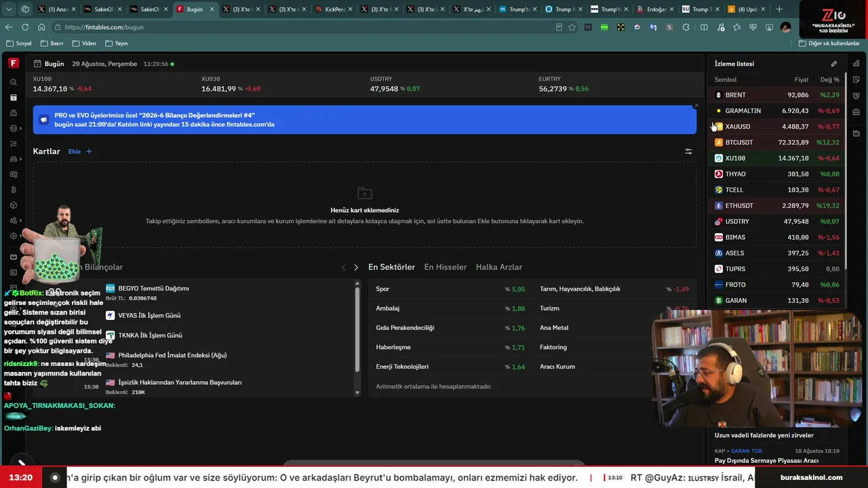Click the database stack icon in left sidebar
Screen dimensions: 868x488
[14, 128]
